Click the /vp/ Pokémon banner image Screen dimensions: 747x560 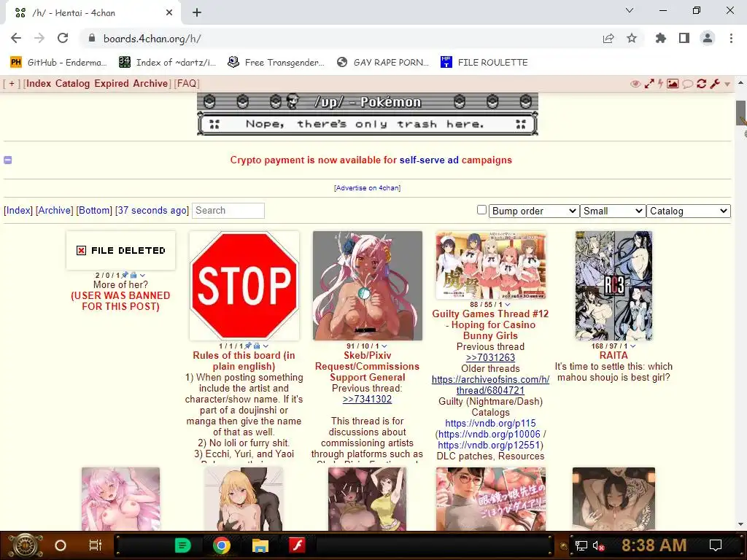(368, 114)
